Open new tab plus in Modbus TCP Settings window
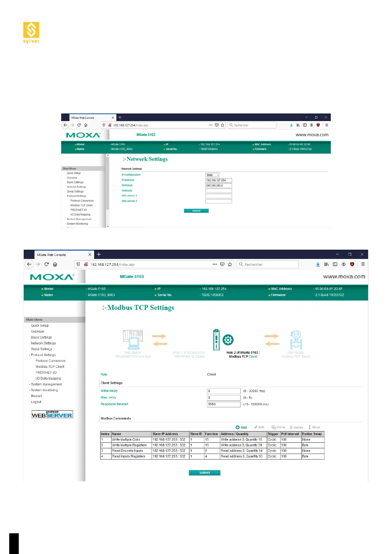The width and height of the screenshot is (392, 554). pos(99,254)
